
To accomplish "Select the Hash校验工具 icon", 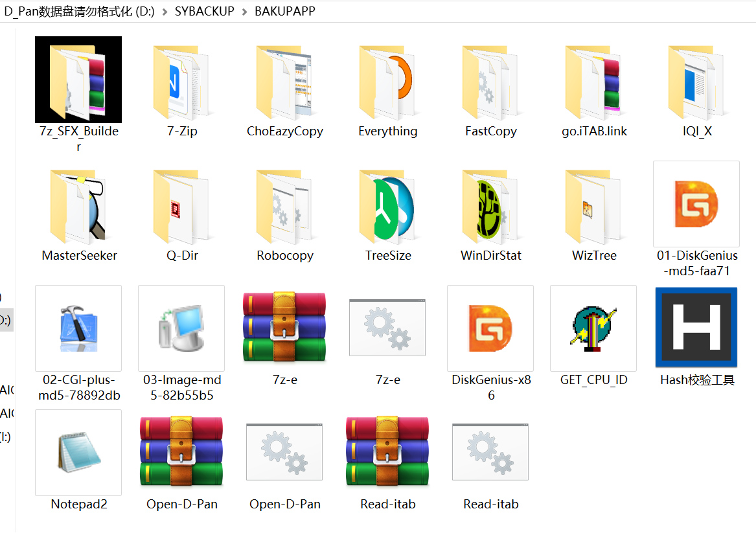I will coord(696,327).
